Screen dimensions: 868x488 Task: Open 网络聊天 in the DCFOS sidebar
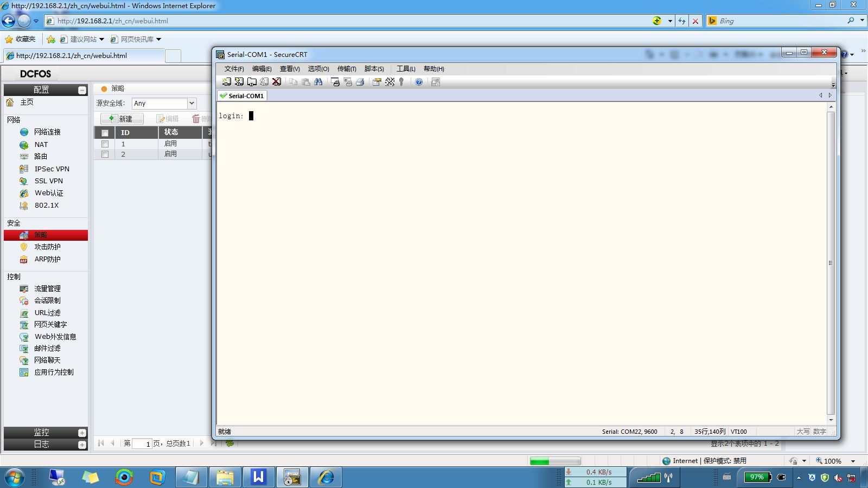click(47, 360)
